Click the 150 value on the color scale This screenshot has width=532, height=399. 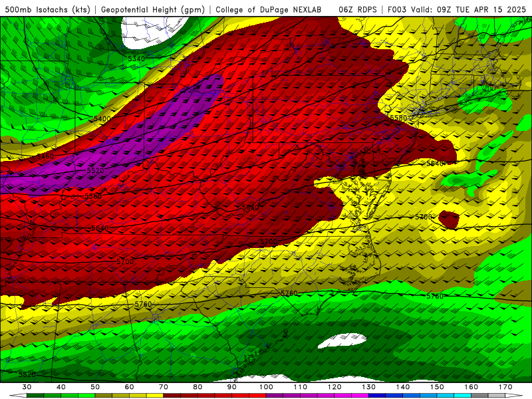pyautogui.click(x=437, y=387)
